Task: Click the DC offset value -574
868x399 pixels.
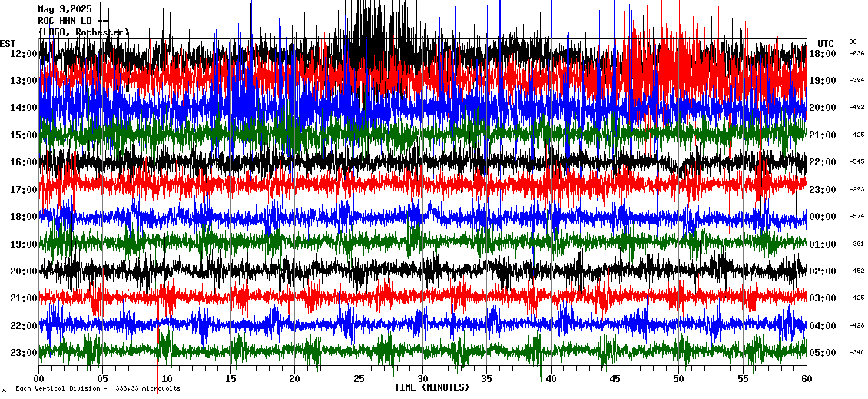Action: tap(856, 217)
